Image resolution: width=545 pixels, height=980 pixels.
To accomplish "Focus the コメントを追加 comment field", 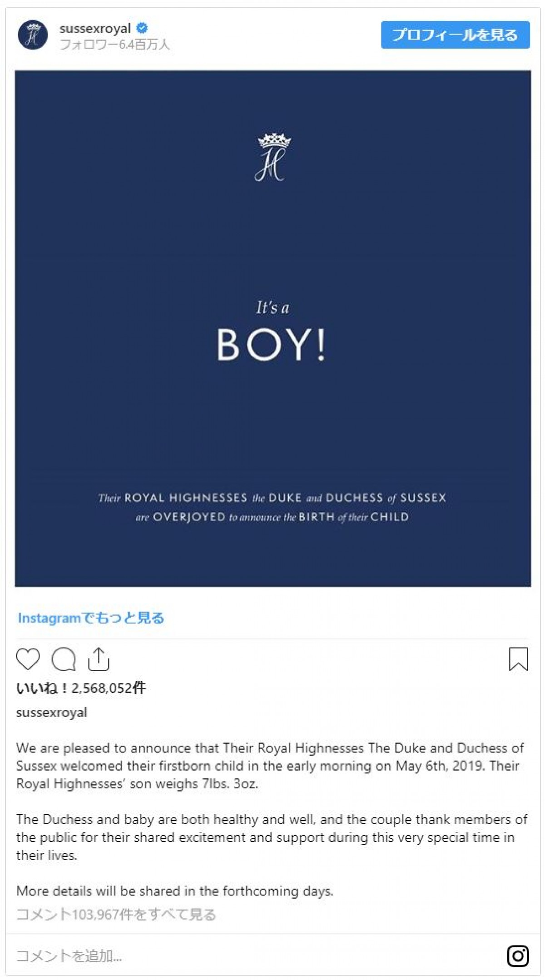I will (182, 956).
